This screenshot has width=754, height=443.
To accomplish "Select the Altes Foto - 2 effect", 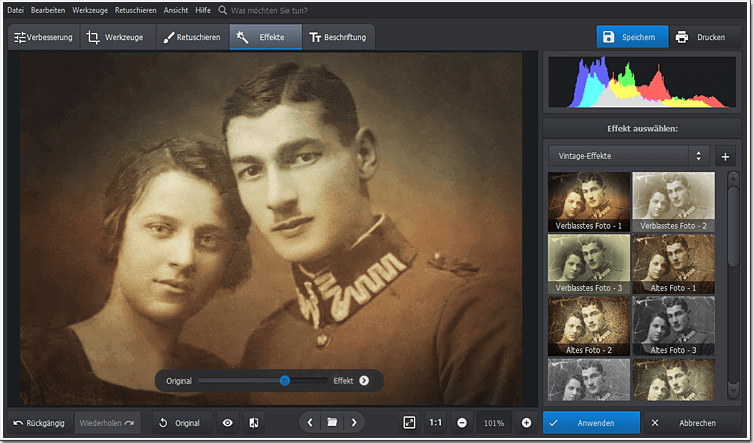I will tap(589, 326).
